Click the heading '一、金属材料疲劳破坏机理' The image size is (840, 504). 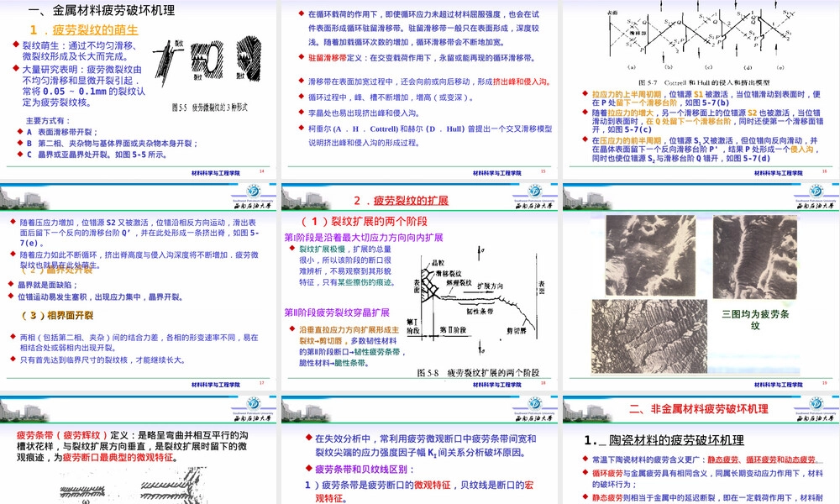[102, 9]
